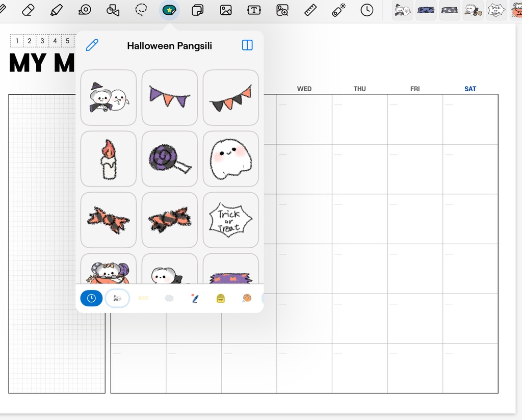Select the Image insert tool
This screenshot has height=420, width=522.
point(226,10)
